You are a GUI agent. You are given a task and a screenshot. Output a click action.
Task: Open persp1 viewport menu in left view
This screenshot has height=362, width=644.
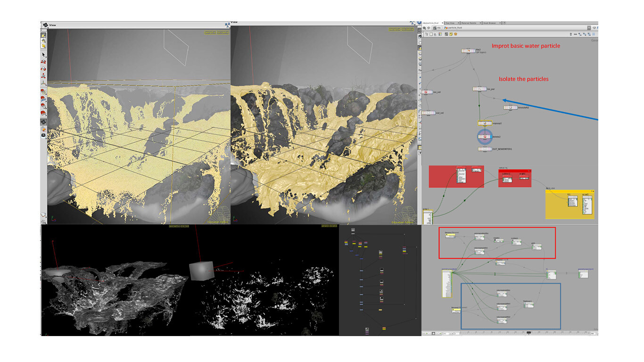point(210,33)
